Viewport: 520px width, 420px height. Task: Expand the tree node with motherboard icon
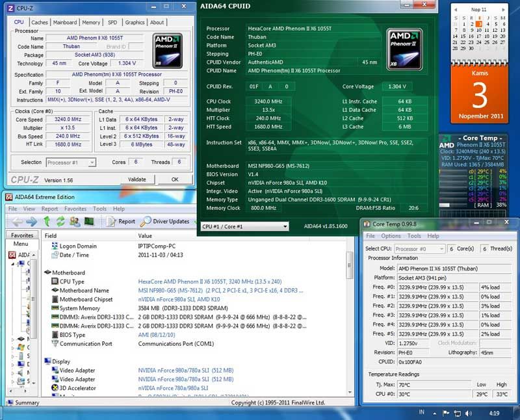[x=13, y=339]
